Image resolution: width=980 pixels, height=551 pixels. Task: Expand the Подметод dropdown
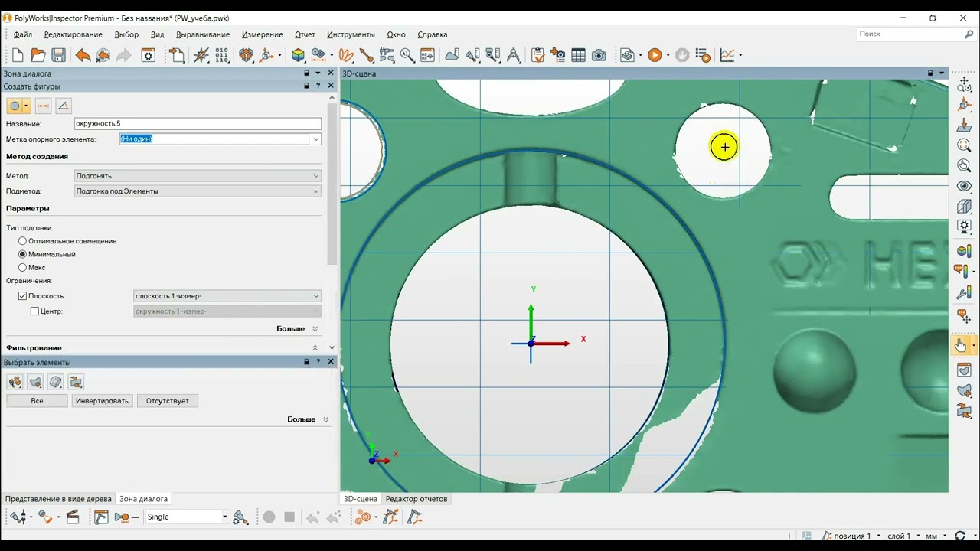point(198,191)
